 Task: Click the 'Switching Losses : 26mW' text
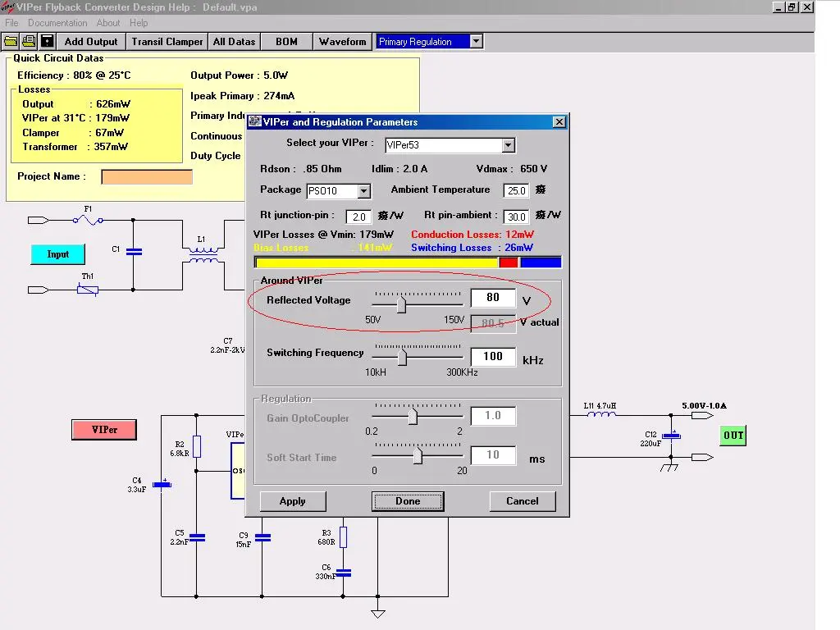click(472, 248)
